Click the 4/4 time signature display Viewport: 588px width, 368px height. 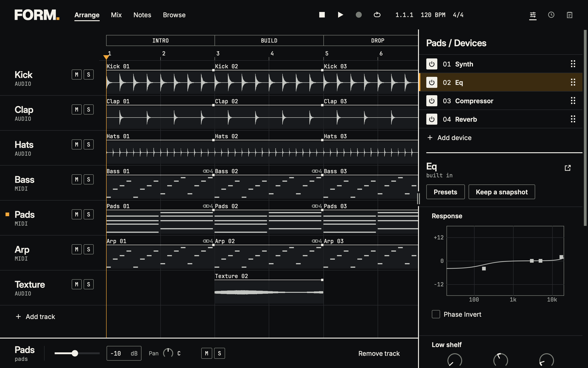click(458, 15)
